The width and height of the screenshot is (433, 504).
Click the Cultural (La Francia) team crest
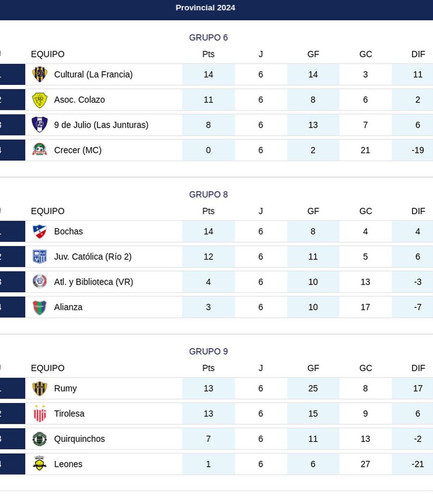(40, 74)
